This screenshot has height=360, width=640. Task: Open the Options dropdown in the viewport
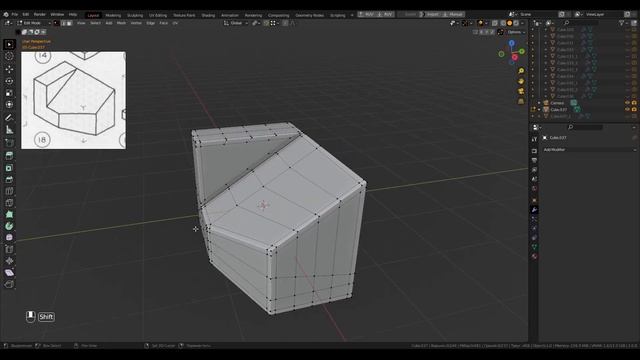pyautogui.click(x=516, y=32)
